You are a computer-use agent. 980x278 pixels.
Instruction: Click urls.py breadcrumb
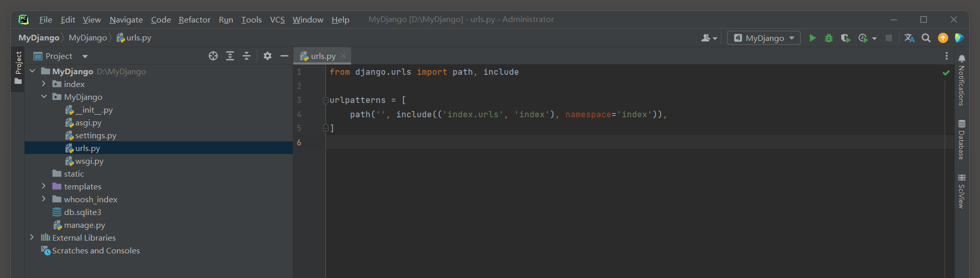(134, 38)
